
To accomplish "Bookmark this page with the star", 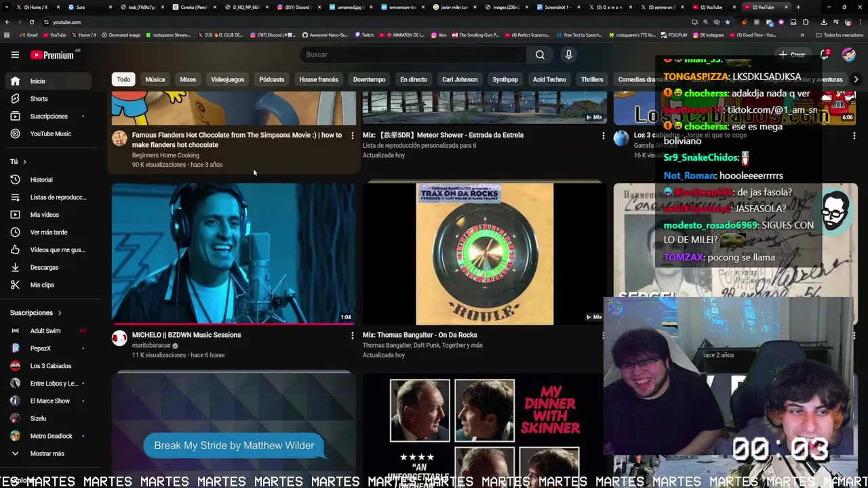I will (x=727, y=22).
